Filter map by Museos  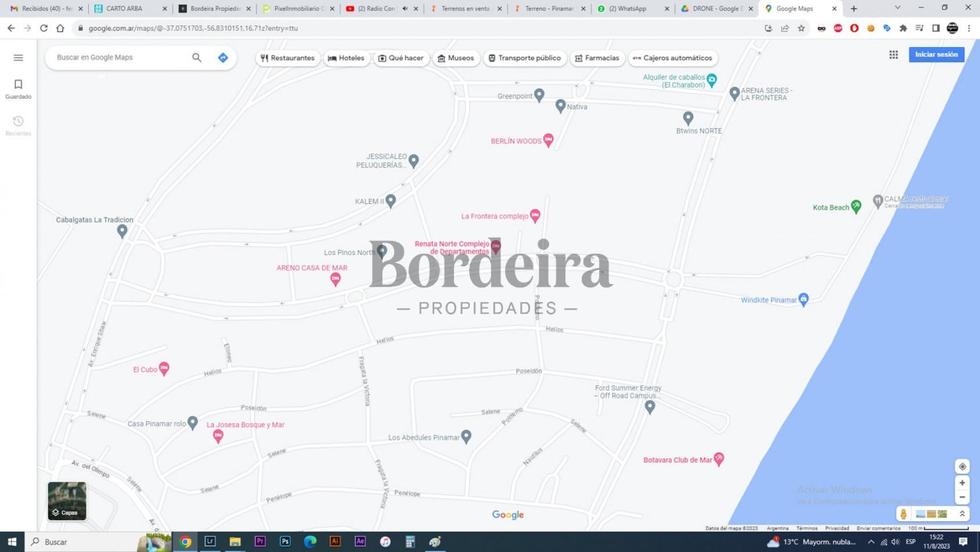click(x=456, y=58)
